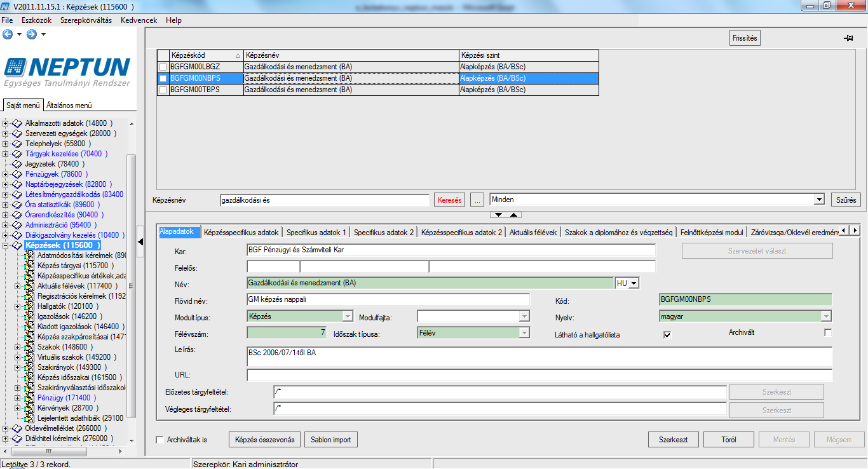Viewport: 868px width, 469px height.
Task: Click the Töröl button
Action: pos(729,439)
